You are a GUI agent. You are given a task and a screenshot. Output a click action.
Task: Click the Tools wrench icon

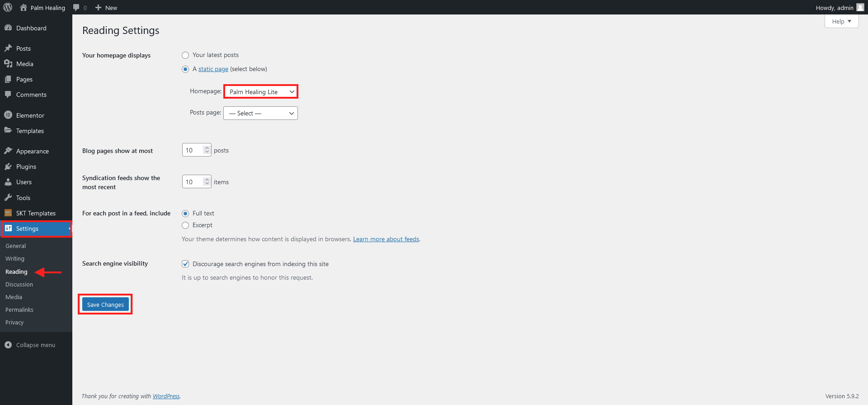pos(8,197)
